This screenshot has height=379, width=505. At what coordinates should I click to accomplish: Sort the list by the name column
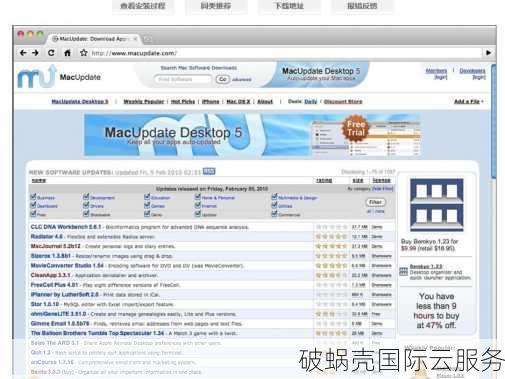click(x=39, y=180)
